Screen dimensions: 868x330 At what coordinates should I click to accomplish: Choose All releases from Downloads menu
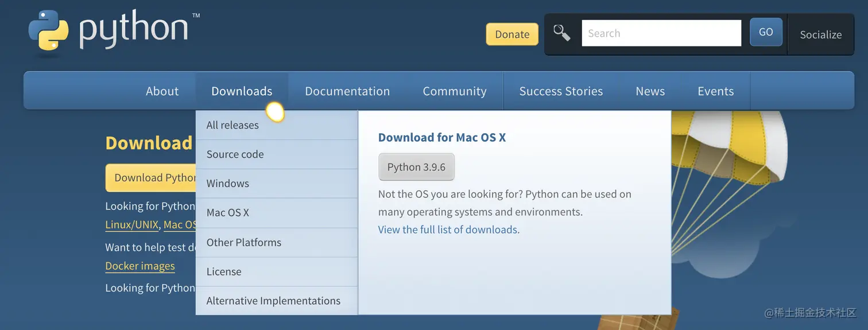point(232,125)
